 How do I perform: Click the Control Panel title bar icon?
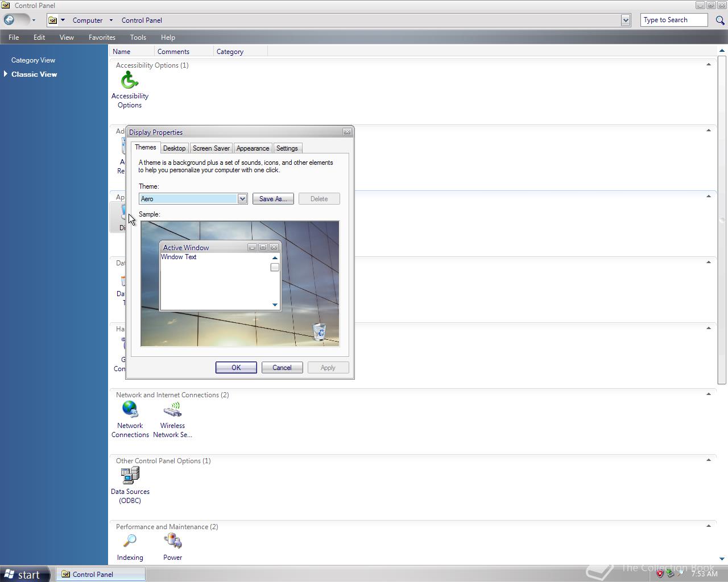pyautogui.click(x=6, y=5)
